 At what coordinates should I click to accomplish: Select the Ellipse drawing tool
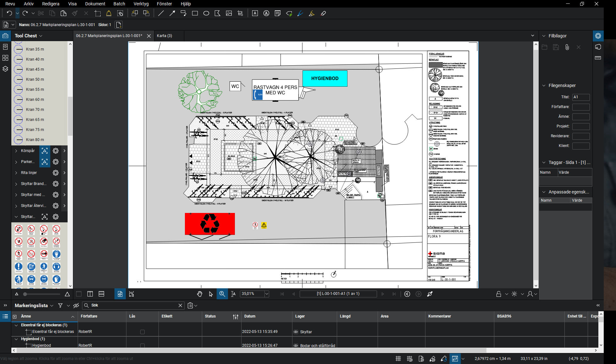(x=206, y=14)
